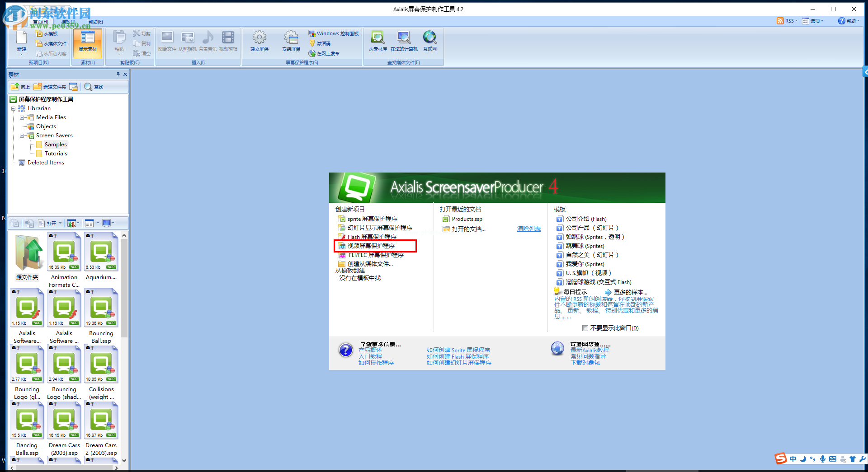Viewport: 868px width, 472px height.
Task: Open U.S.旗帜 (视频) template
Action: tap(588, 273)
